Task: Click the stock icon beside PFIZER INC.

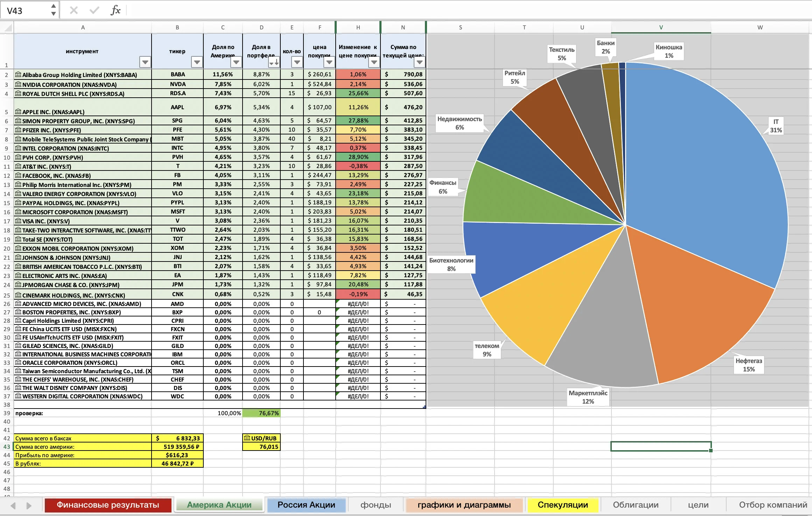Action: click(18, 130)
